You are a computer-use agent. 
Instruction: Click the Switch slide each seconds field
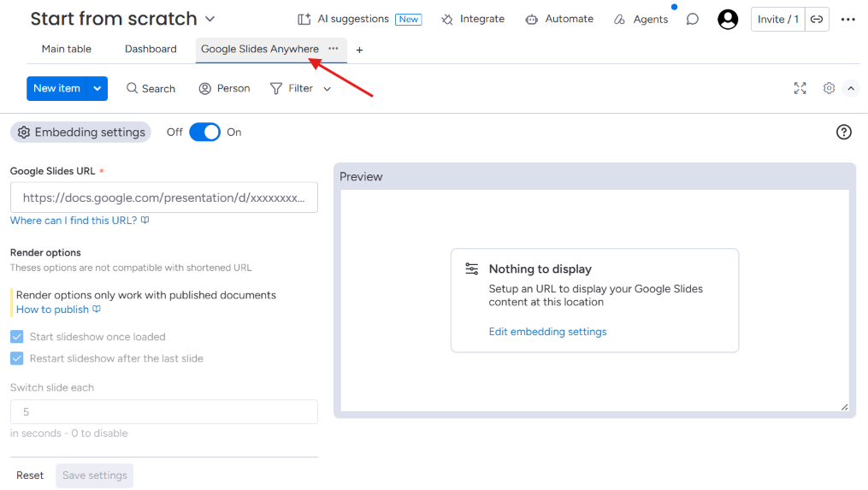click(164, 412)
